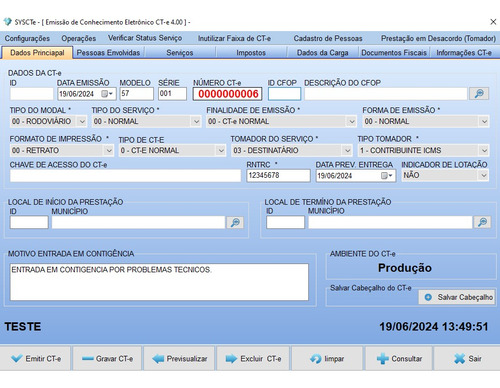Select the Dados Princiapal tab
Screen dimensions: 500x388
tap(37, 53)
